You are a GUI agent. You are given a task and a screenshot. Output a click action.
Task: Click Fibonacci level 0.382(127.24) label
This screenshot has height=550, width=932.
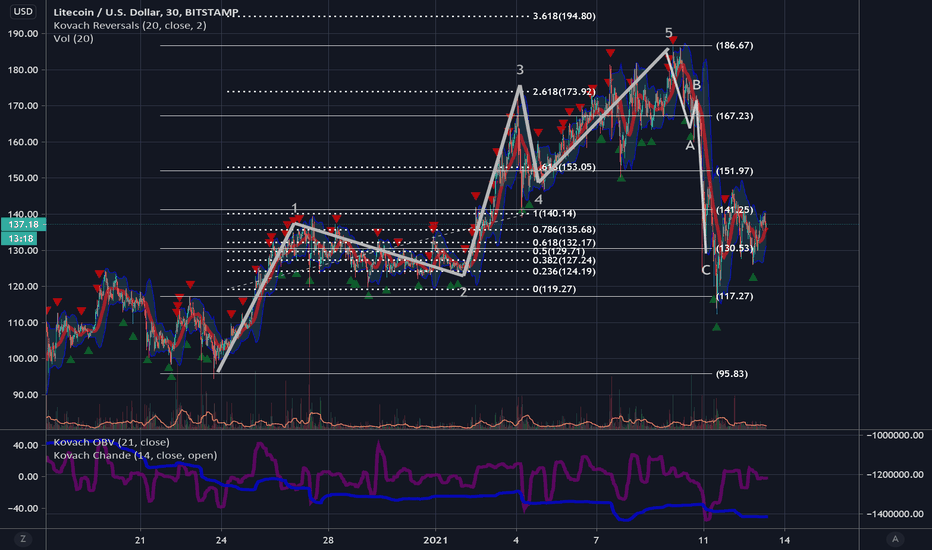[x=563, y=260]
